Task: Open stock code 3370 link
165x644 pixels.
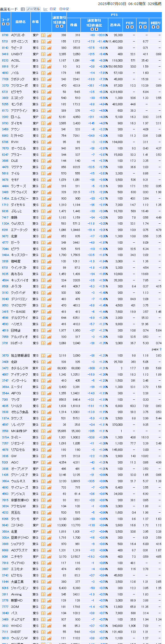Action: coord(5,86)
